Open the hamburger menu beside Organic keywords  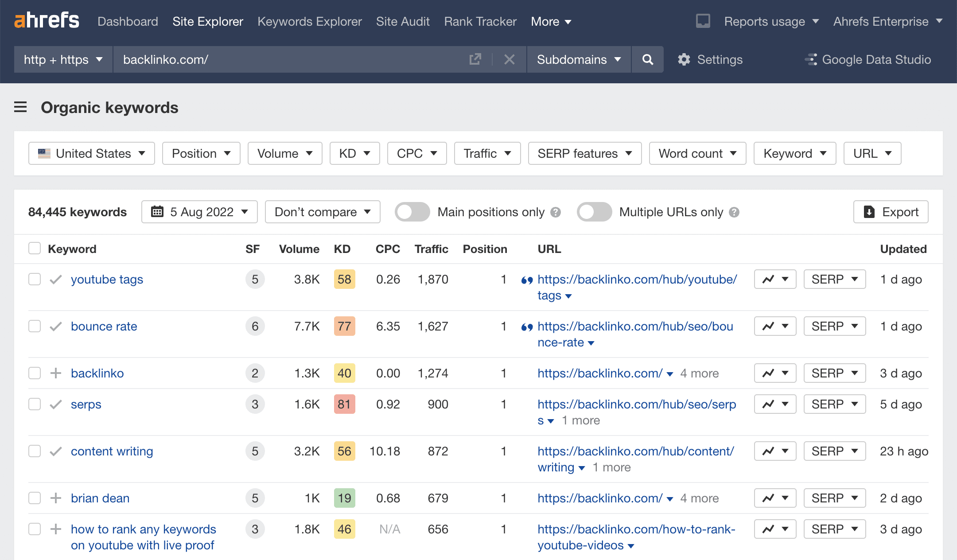click(x=20, y=107)
